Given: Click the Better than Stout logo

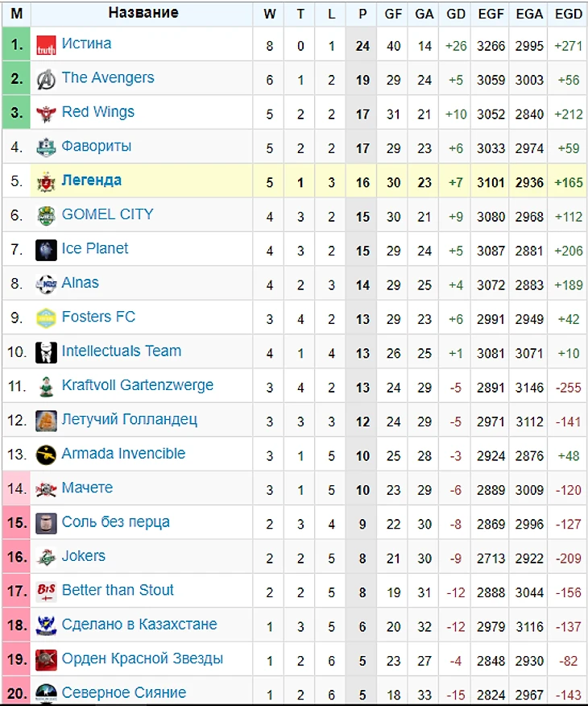Looking at the screenshot, I should coord(46,592).
